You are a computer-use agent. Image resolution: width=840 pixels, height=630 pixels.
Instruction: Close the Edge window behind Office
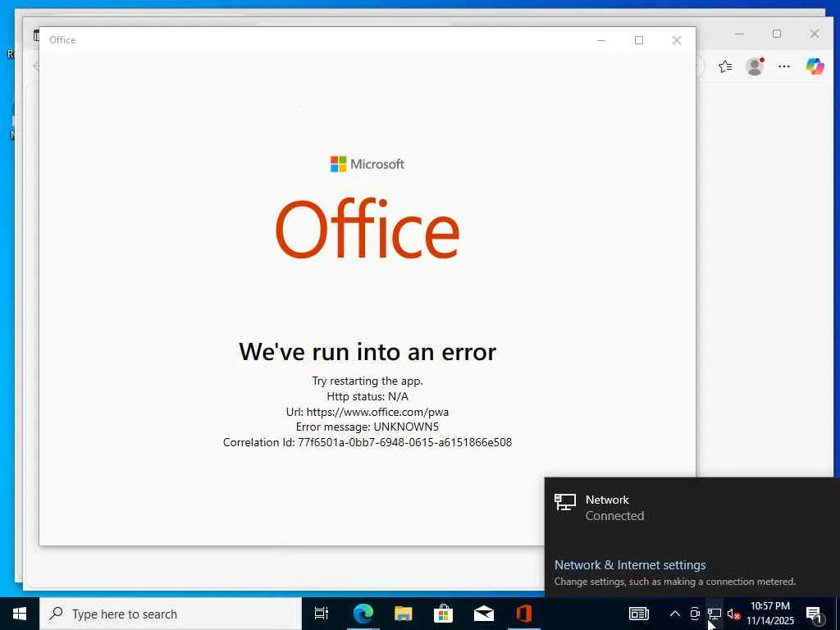[x=815, y=34]
